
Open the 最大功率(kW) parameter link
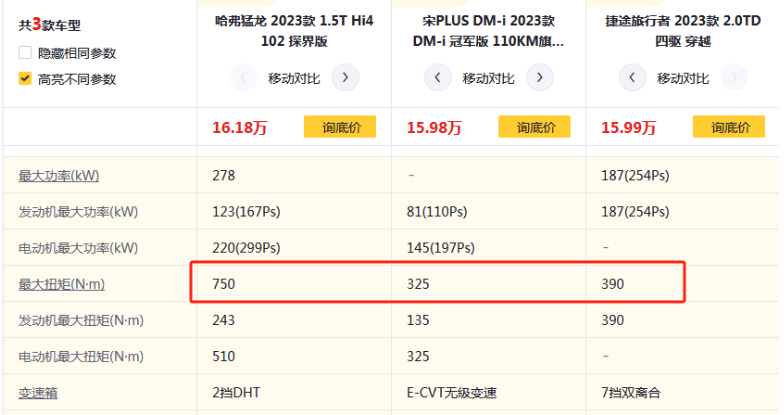59,176
